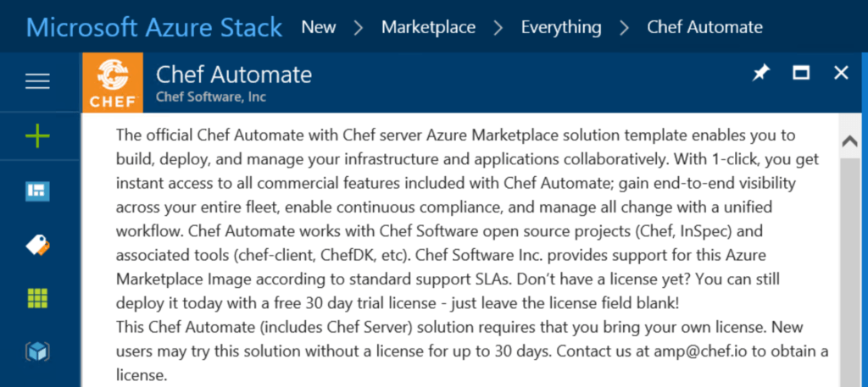Viewport: 868px width, 387px height.
Task: Open the Dashboard icon in the sidebar
Action: click(37, 191)
